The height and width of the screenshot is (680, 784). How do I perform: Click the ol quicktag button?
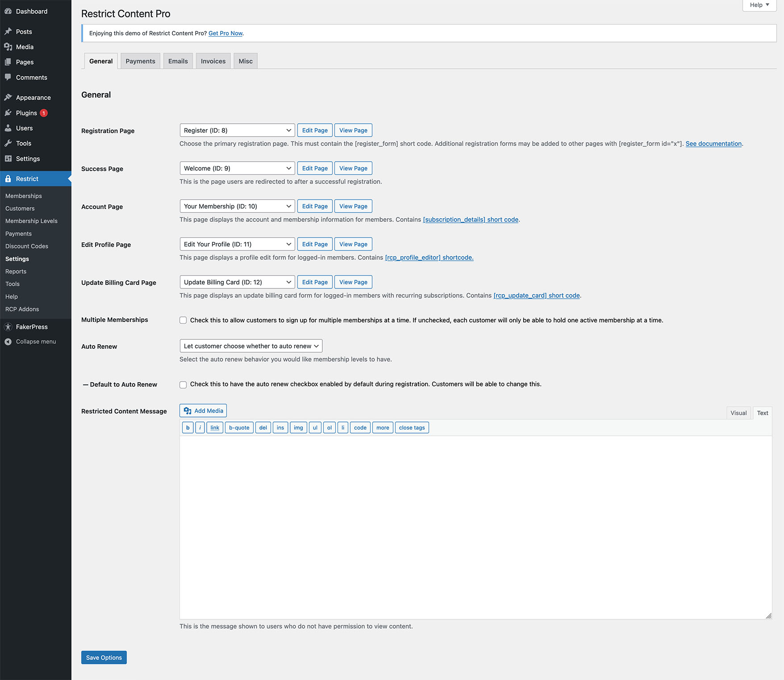(x=329, y=428)
